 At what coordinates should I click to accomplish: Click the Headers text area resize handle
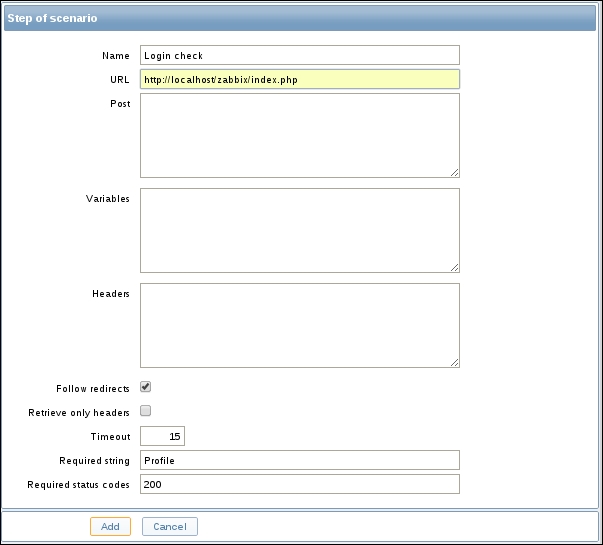[455, 363]
